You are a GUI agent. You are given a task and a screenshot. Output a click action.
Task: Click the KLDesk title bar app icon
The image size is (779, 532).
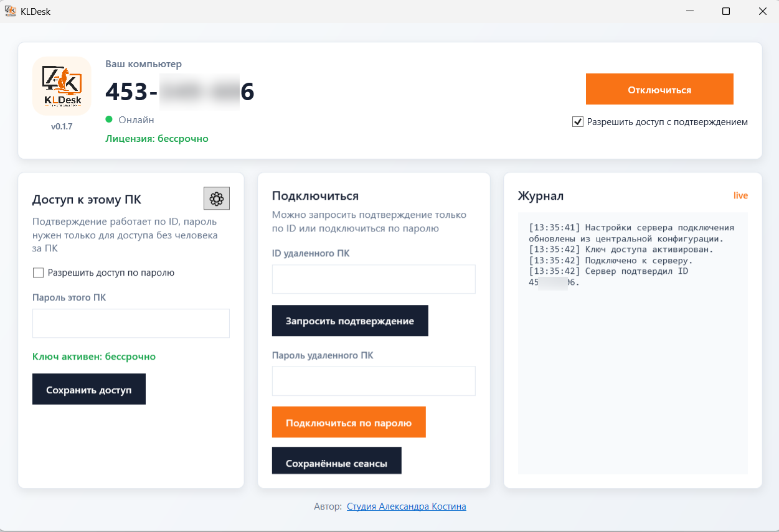tap(11, 11)
